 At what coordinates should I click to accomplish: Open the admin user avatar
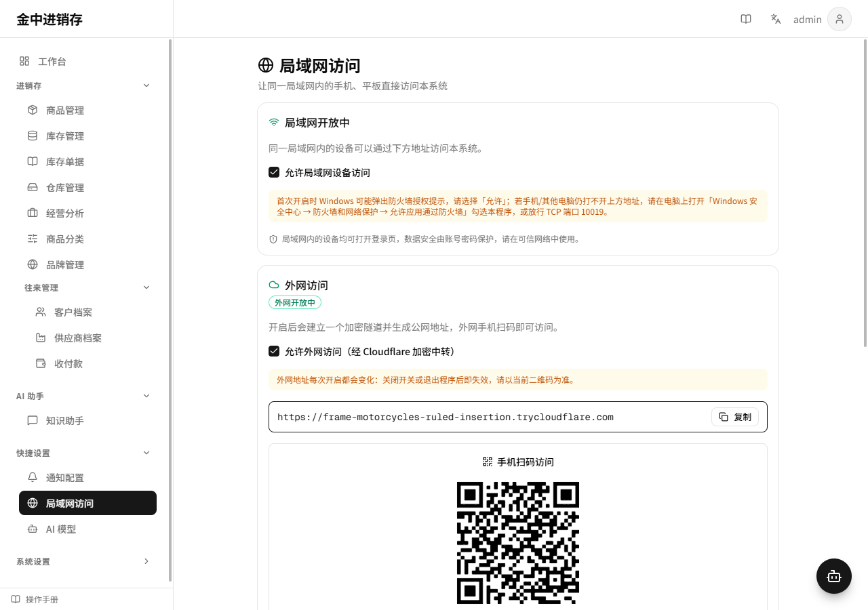(840, 19)
